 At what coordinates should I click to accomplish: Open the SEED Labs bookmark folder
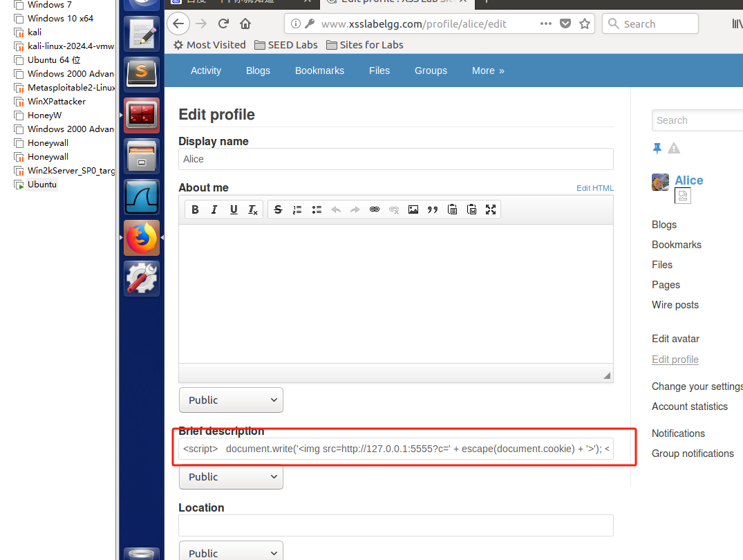click(x=286, y=45)
